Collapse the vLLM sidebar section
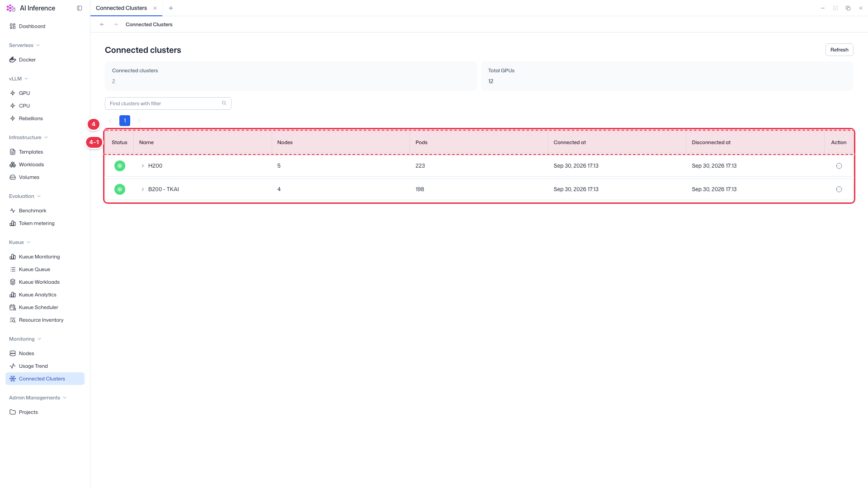 coord(19,79)
